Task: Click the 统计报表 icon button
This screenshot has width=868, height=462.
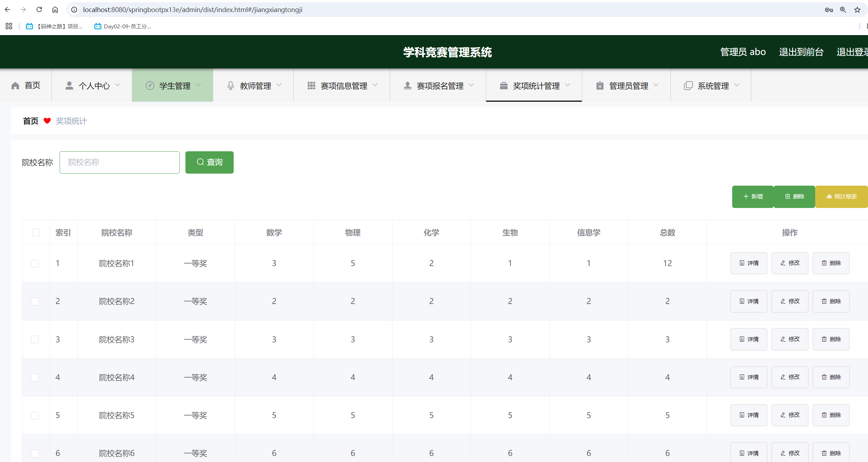Action: tap(839, 196)
